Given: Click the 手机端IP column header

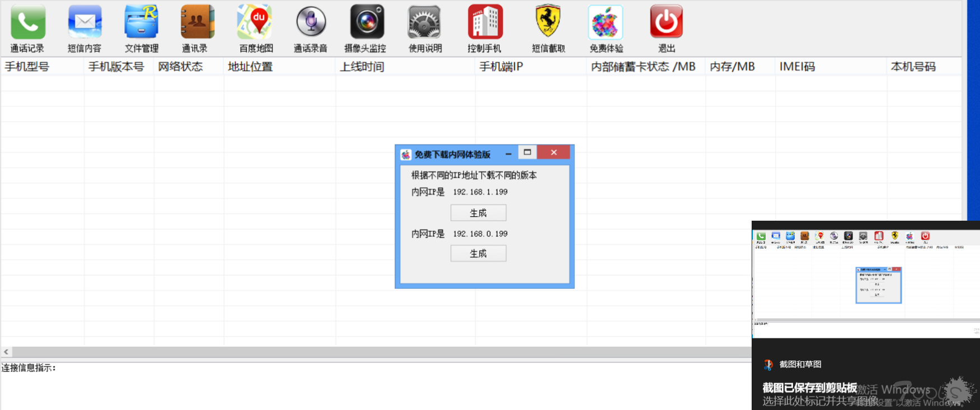Looking at the screenshot, I should (531, 67).
